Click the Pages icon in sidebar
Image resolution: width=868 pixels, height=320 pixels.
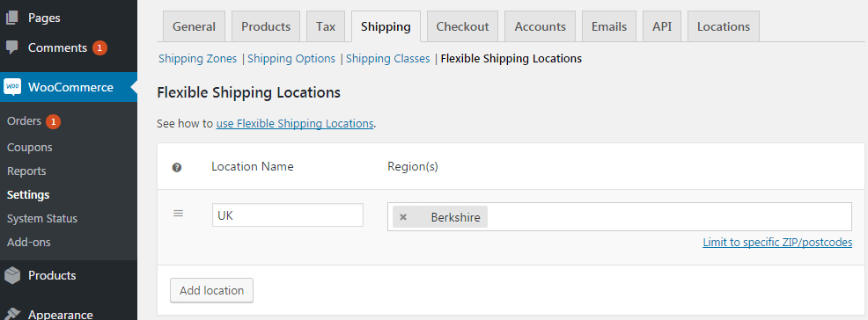[12, 18]
